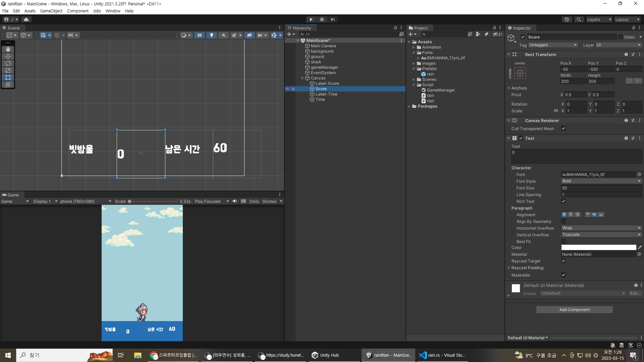644x362 pixels.
Task: Toggle the 2D view button
Action: (200, 35)
